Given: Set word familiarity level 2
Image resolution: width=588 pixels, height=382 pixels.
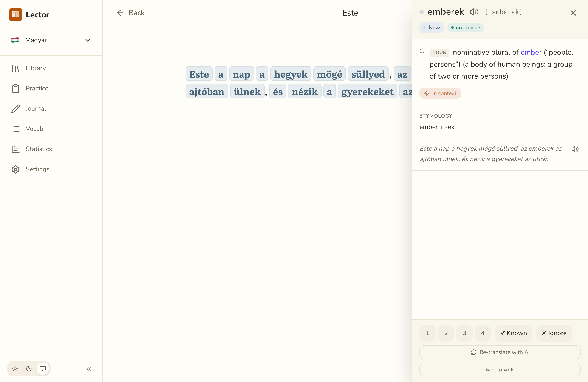Looking at the screenshot, I should (446, 333).
